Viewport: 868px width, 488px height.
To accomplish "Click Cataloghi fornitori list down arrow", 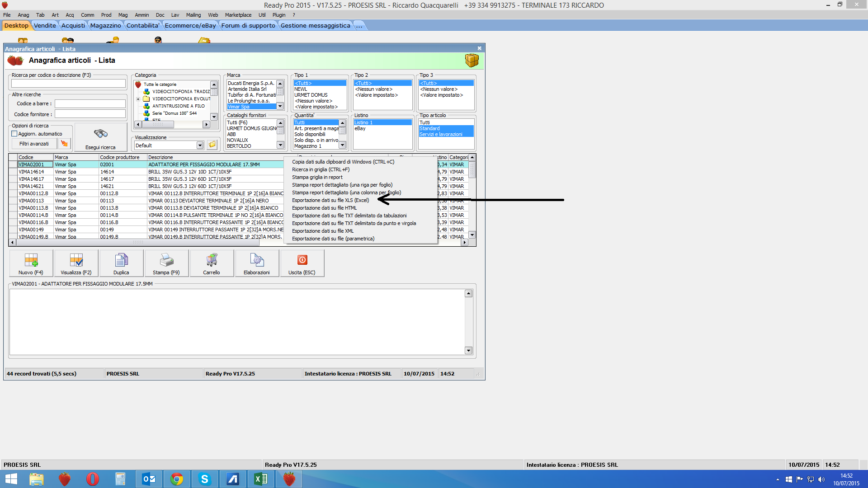I will tap(280, 145).
